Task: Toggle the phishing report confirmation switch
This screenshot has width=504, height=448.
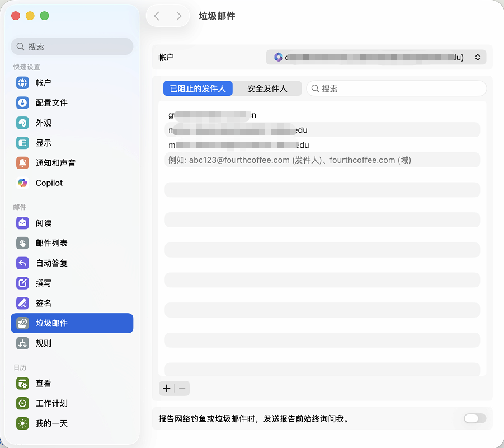Action: [x=474, y=418]
